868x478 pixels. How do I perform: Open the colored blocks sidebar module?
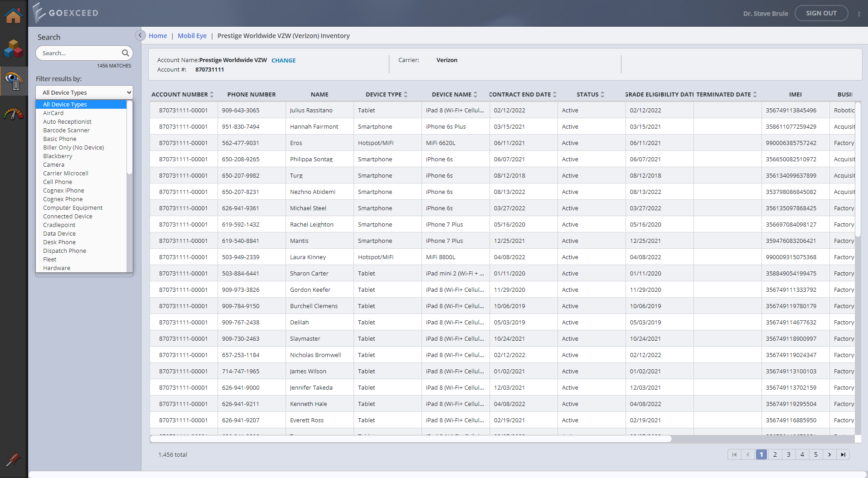pyautogui.click(x=13, y=48)
